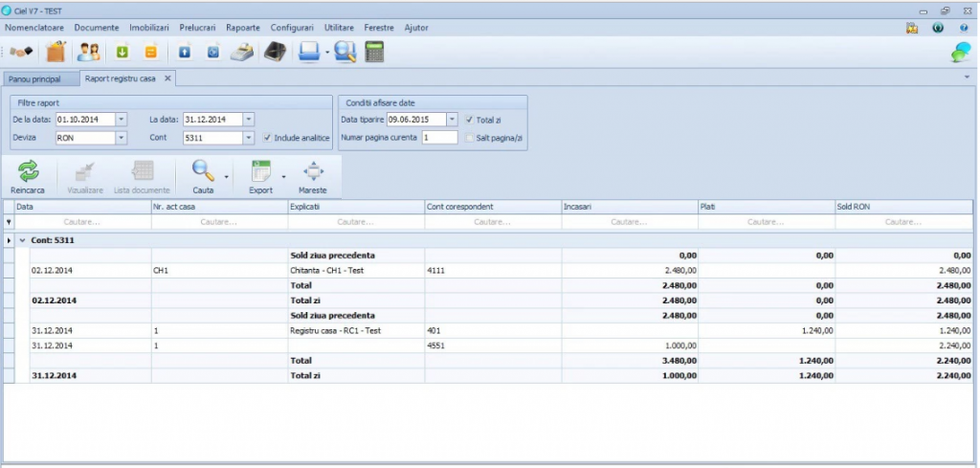Click the yellow licence icon top right

pyautogui.click(x=912, y=28)
